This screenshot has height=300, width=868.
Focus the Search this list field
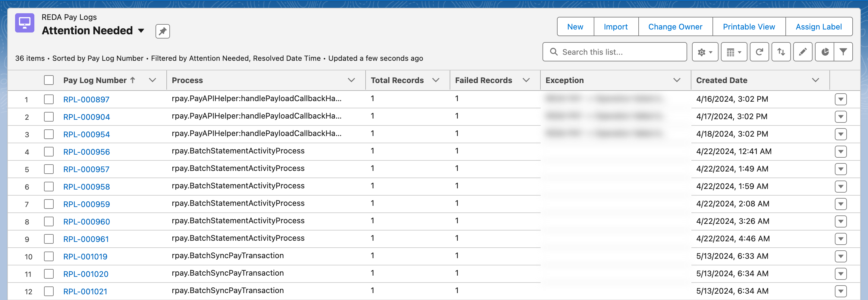614,52
